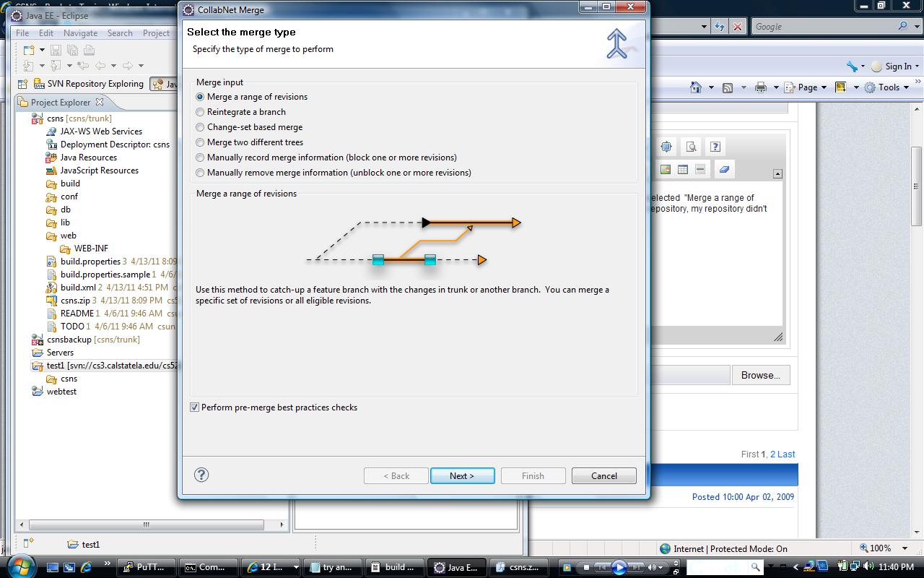
Task: Click the Play button in taskbar media player
Action: pos(618,567)
